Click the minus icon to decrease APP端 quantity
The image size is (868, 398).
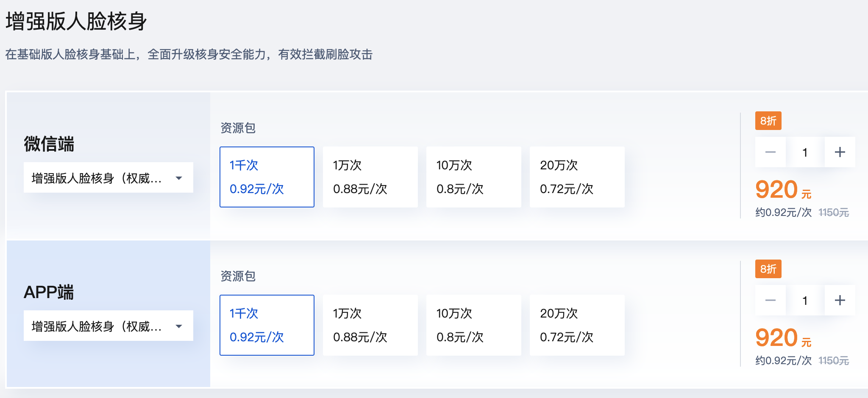click(770, 300)
